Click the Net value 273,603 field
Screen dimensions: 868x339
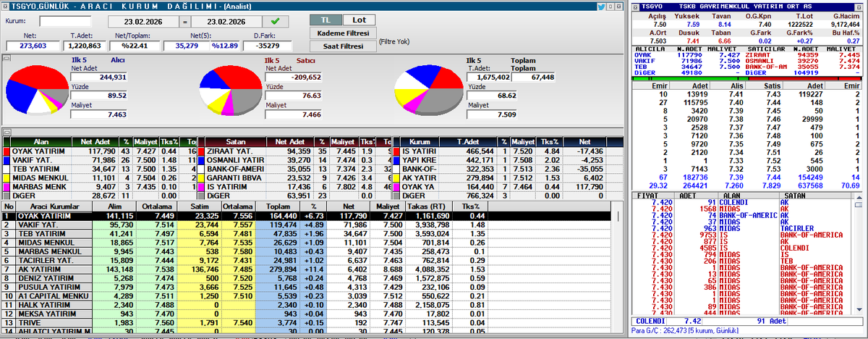(34, 46)
